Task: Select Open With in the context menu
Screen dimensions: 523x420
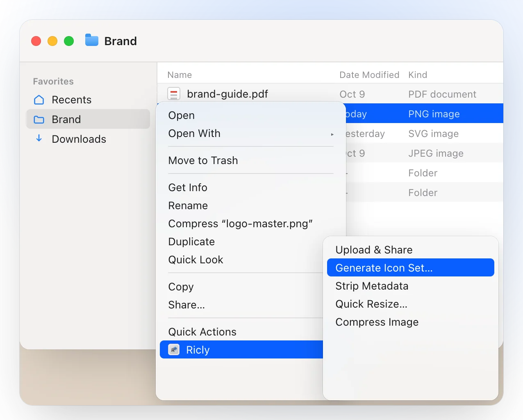Action: 250,133
